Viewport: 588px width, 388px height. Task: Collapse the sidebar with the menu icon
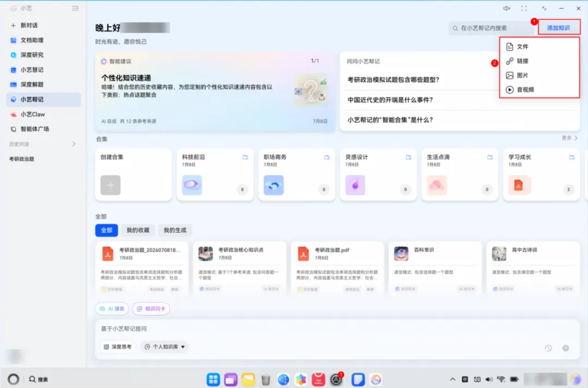[75, 8]
